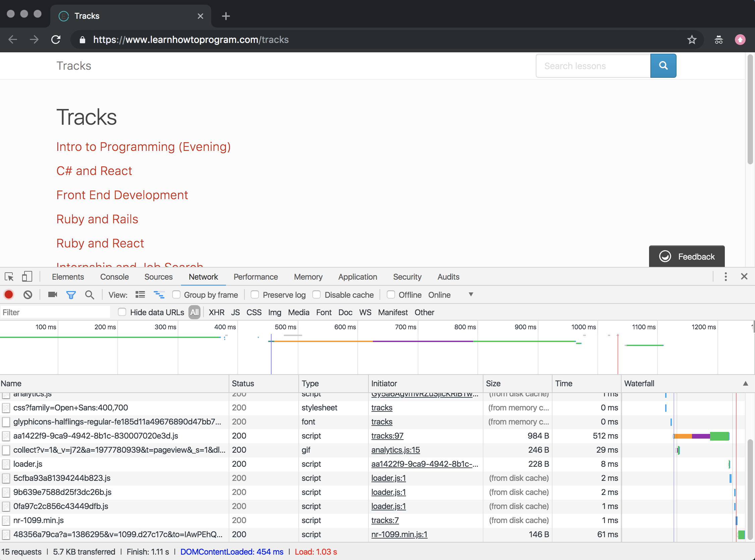Filter requests by JS type
Viewport: 755px width, 560px height.
[x=235, y=312]
